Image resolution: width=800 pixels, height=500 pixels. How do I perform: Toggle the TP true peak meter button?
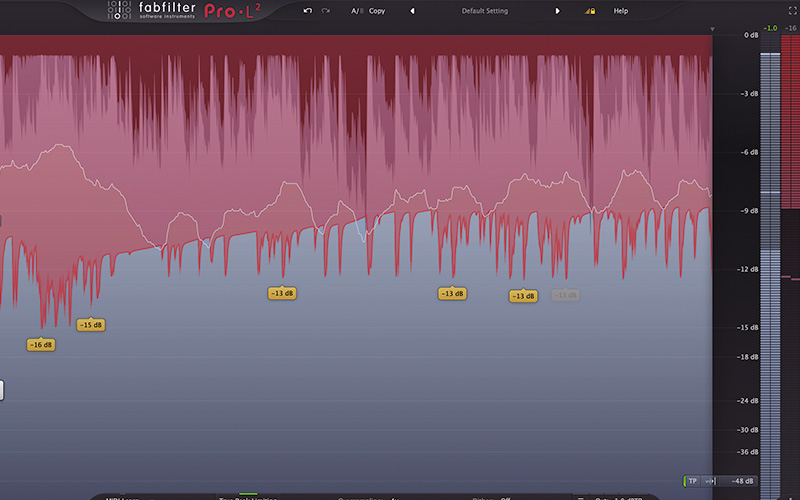[x=692, y=481]
